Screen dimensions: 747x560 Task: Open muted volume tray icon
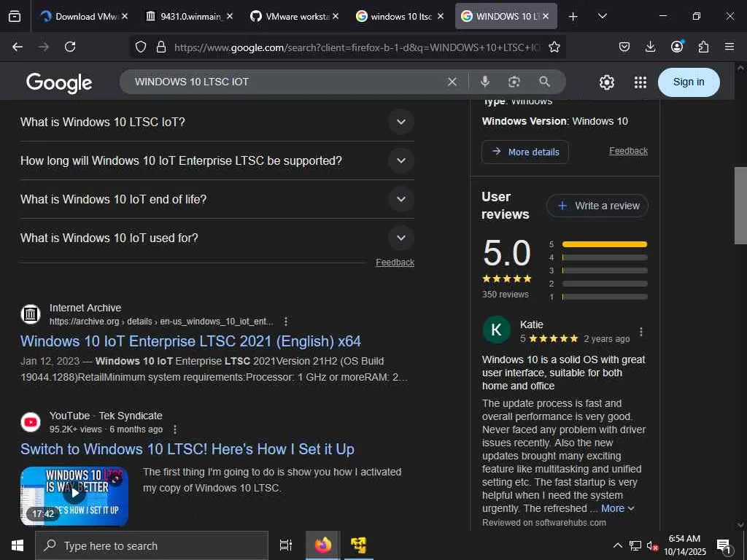pyautogui.click(x=652, y=545)
